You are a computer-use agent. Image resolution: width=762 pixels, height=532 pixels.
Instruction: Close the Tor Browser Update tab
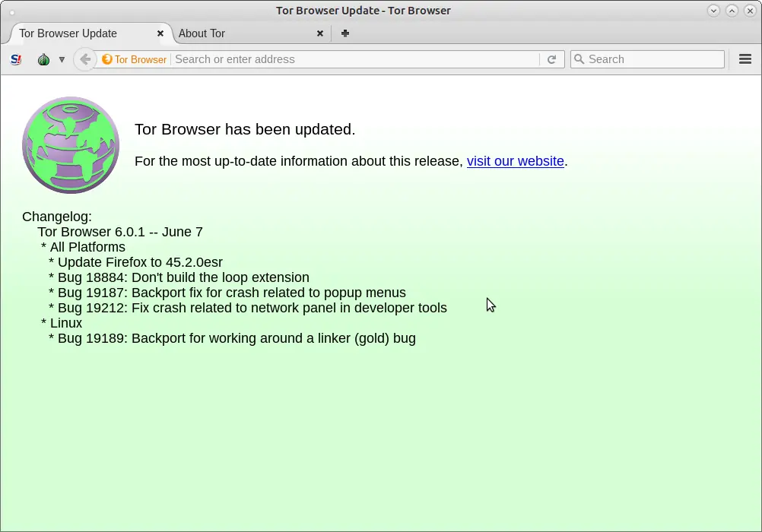click(x=160, y=33)
